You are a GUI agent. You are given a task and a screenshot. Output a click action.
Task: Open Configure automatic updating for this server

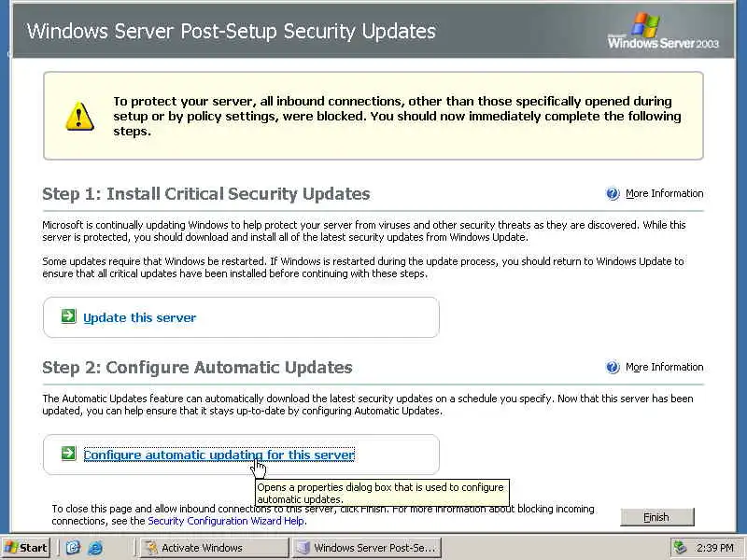click(x=218, y=455)
